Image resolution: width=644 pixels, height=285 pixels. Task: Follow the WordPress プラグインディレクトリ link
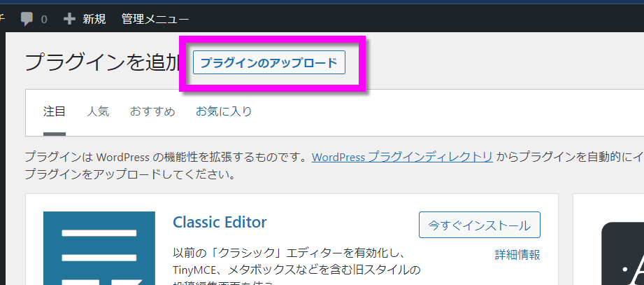click(x=402, y=157)
